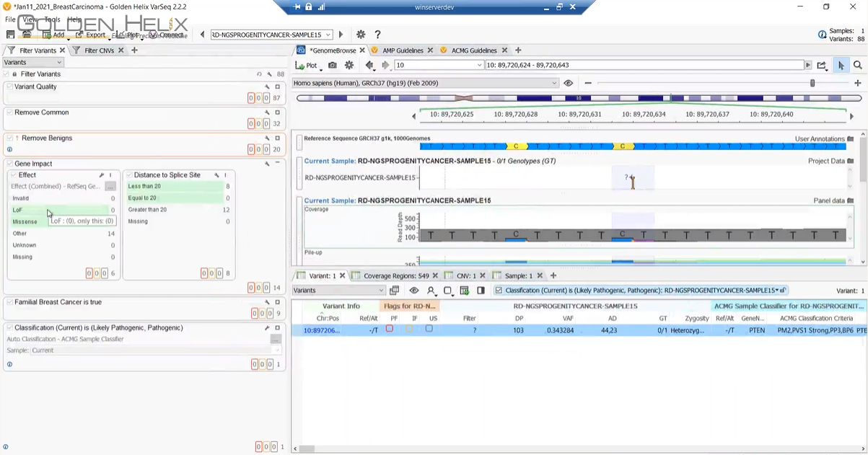Screen dimensions: 868x455
Task: Open the Variants dropdown in Filter Variants panel
Action: point(31,62)
